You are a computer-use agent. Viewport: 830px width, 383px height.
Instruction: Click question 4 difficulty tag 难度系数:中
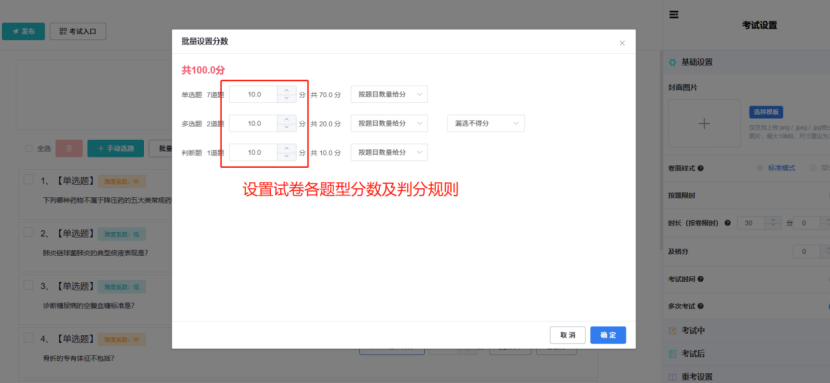(x=121, y=340)
